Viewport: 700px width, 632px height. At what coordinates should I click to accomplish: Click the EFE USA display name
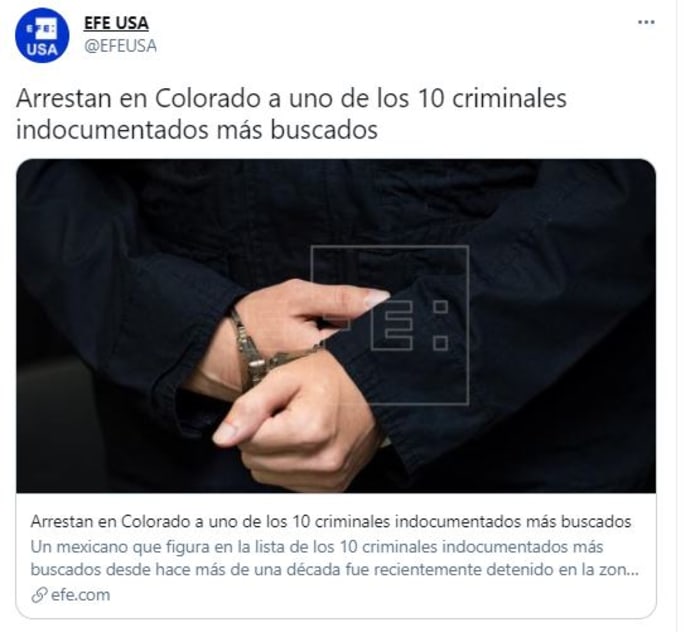(x=116, y=23)
